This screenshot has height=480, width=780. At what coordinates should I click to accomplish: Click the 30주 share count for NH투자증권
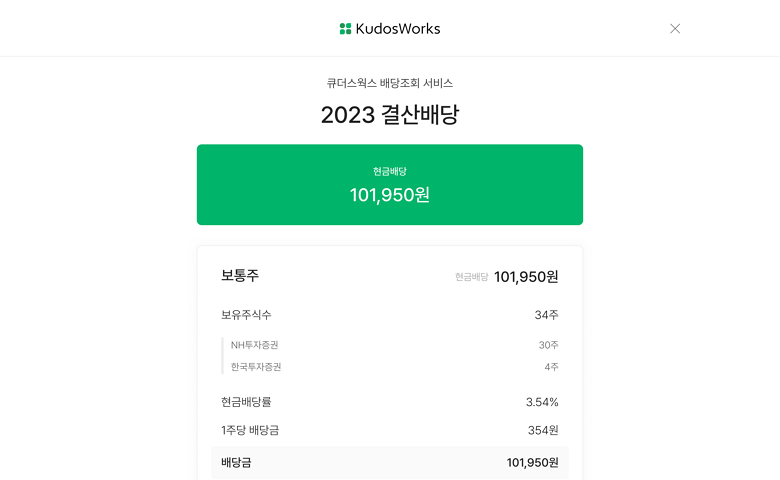tap(548, 345)
